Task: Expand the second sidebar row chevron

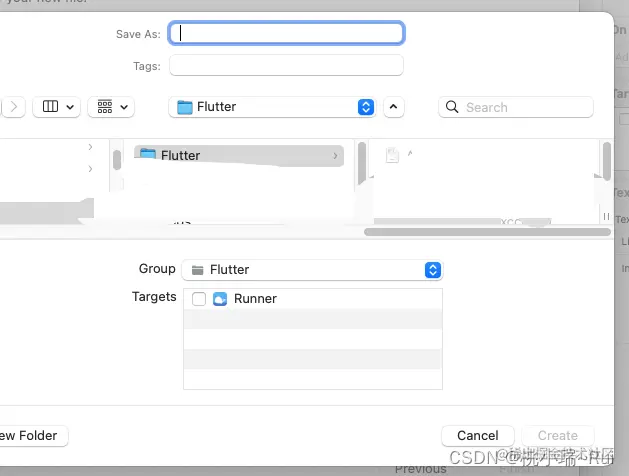Action: 90,168
